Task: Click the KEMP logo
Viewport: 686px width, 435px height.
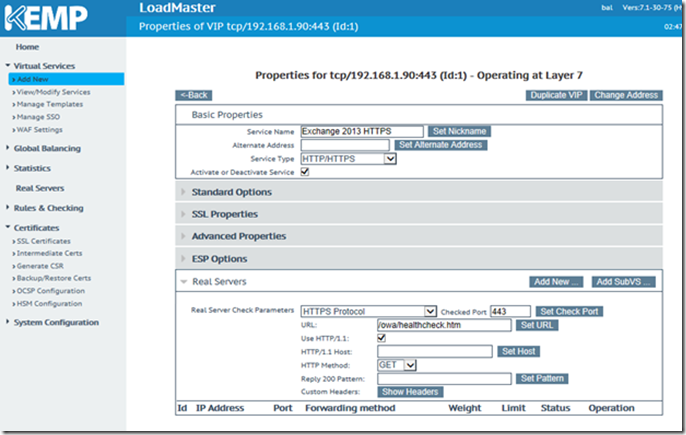Action: click(x=46, y=18)
